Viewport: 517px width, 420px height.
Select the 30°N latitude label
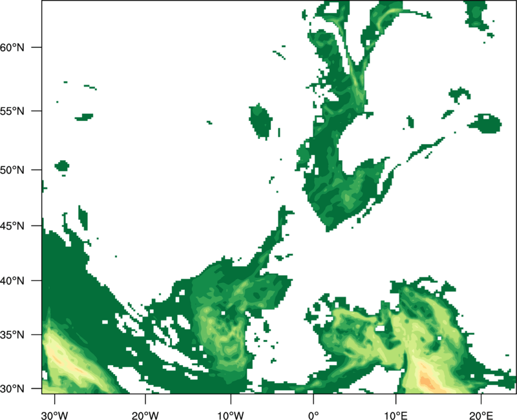(12, 389)
